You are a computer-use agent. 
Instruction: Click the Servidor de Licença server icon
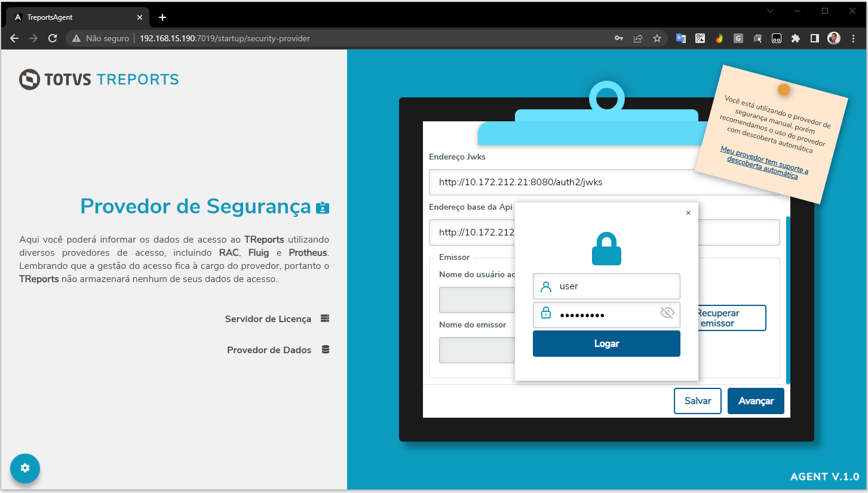(x=325, y=319)
